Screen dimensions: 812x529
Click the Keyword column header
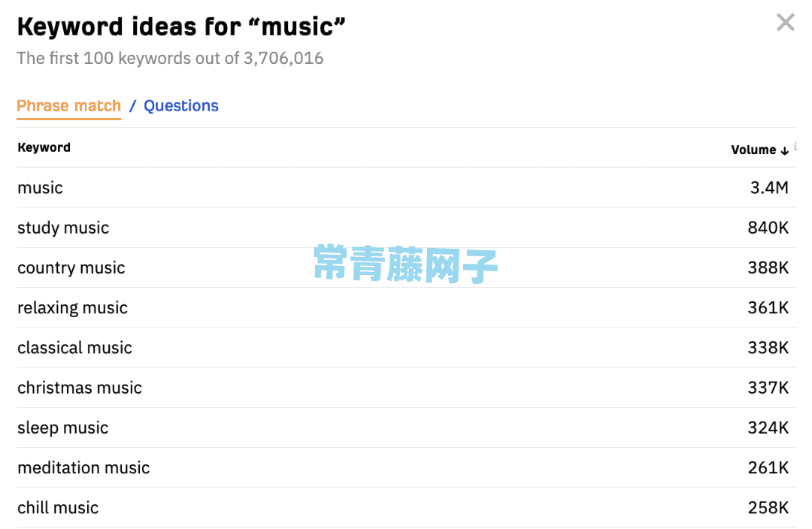pyautogui.click(x=44, y=147)
